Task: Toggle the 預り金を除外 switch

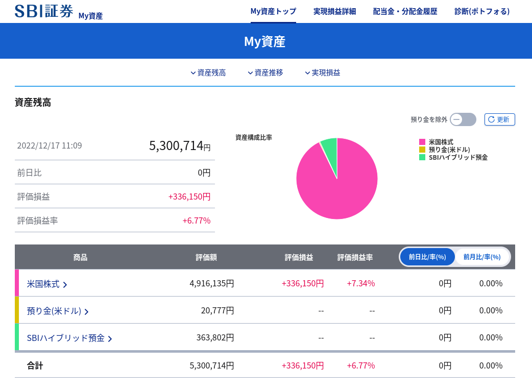Action: tap(463, 119)
